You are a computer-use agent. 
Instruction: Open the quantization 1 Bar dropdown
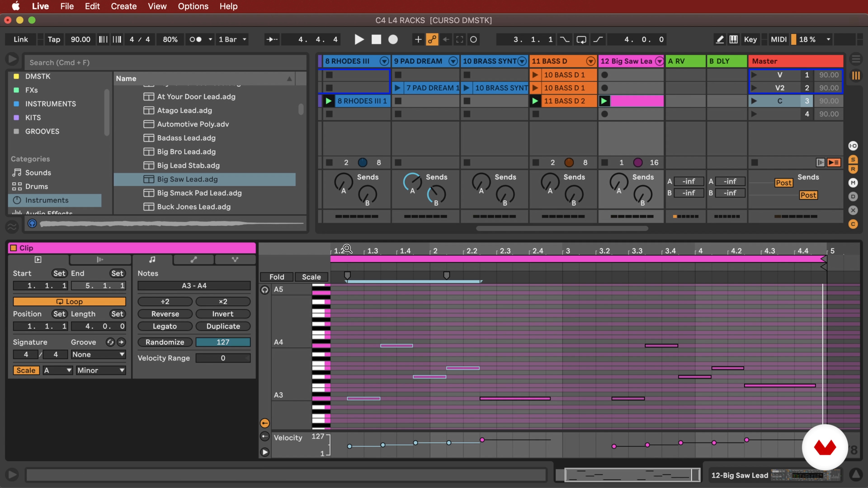coord(233,39)
